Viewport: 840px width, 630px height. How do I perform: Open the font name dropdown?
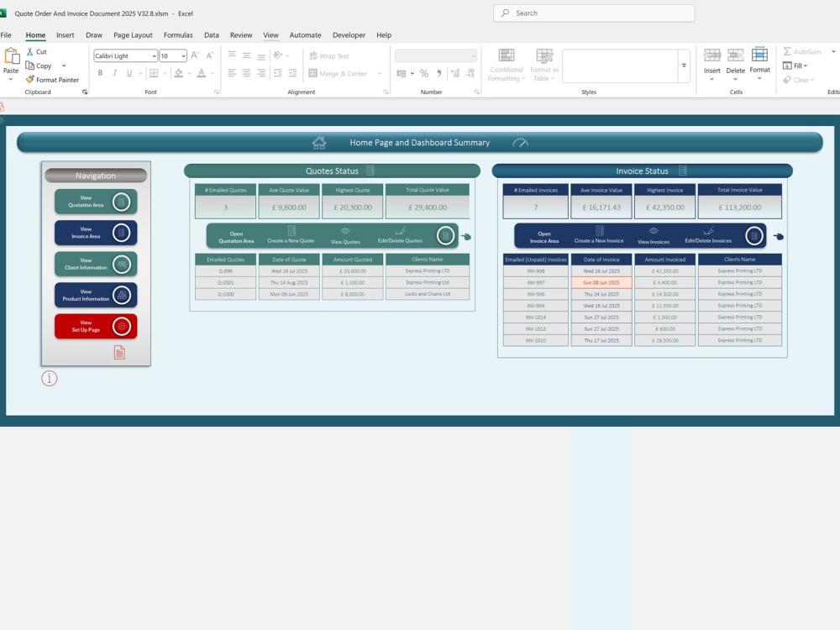154,55
